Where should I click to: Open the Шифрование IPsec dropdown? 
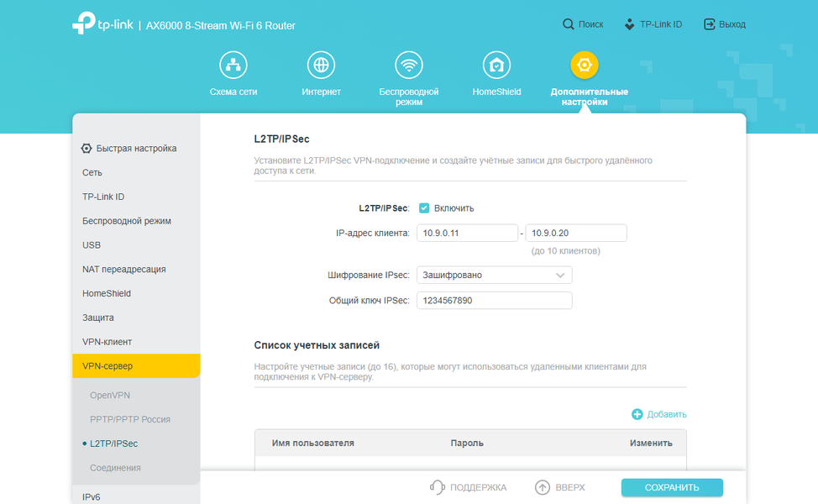pyautogui.click(x=494, y=275)
